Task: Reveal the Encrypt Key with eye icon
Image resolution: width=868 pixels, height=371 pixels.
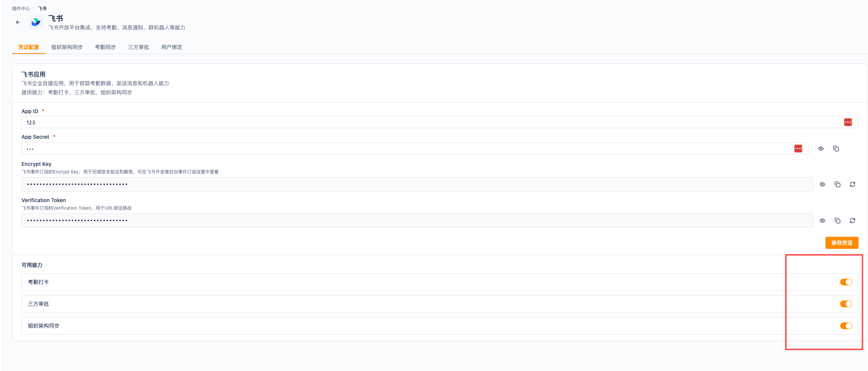Action: click(x=822, y=184)
